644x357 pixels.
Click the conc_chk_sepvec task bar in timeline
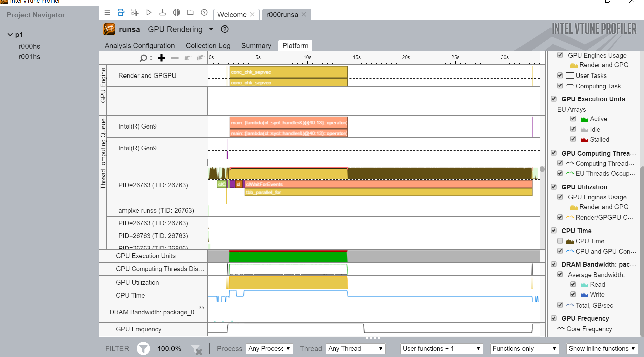click(x=288, y=72)
